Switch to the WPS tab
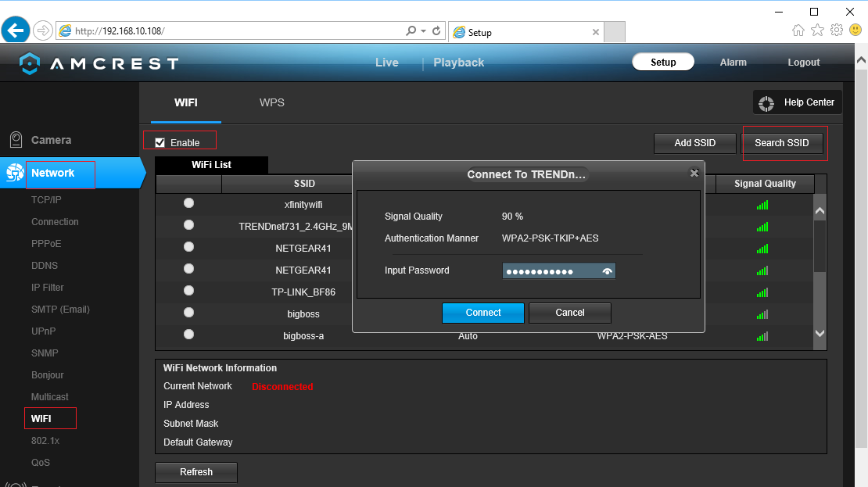868x487 pixels. 271,102
